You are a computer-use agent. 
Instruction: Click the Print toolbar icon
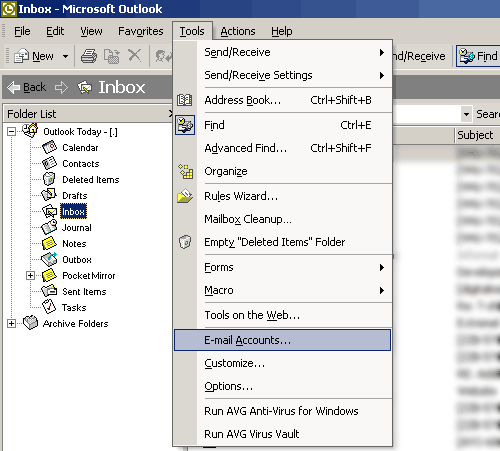89,56
